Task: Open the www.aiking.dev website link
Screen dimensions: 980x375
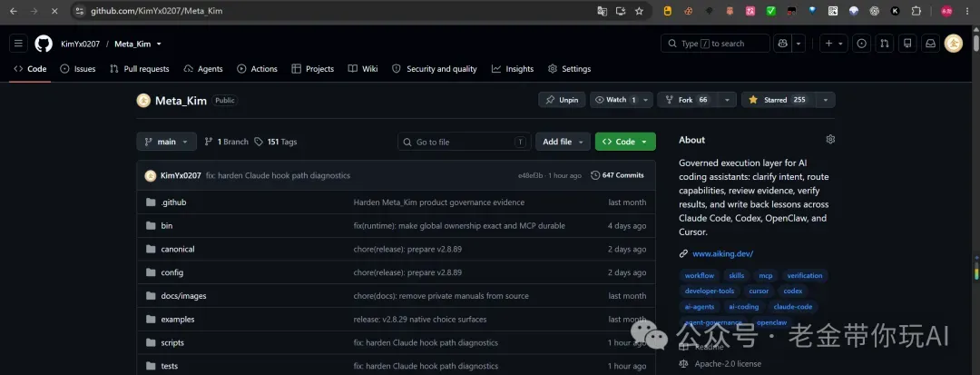Action: click(x=722, y=253)
